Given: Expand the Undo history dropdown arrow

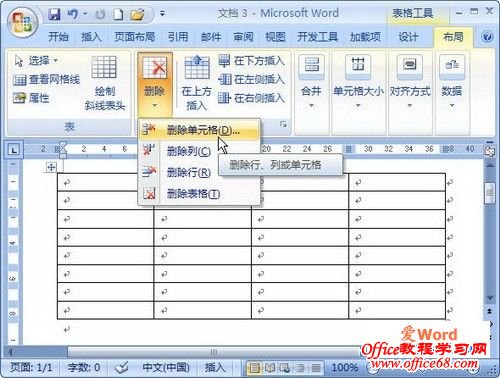Looking at the screenshot, I should 85,14.
